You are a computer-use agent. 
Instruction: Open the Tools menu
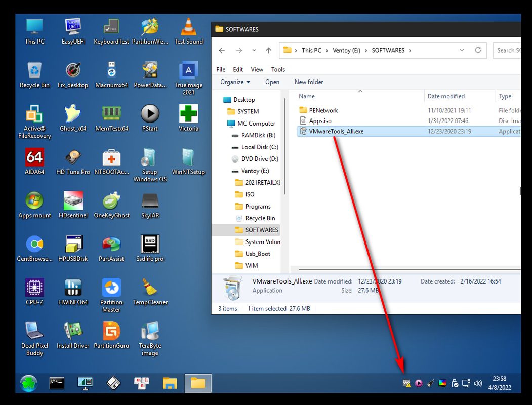point(278,69)
